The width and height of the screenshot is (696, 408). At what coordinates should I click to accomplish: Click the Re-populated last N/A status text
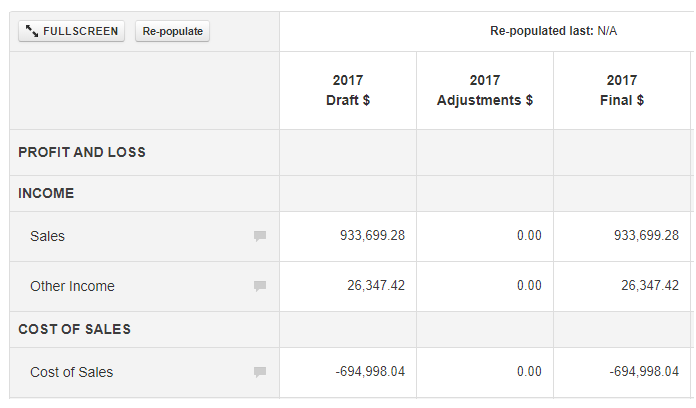[x=553, y=31]
